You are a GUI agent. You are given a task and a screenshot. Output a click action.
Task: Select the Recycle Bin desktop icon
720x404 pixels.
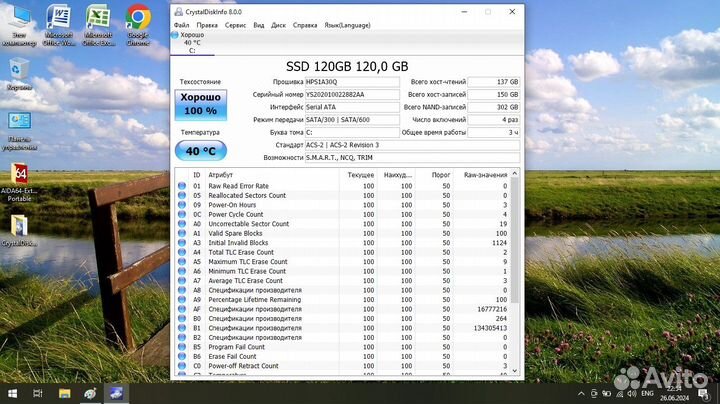pos(19,74)
